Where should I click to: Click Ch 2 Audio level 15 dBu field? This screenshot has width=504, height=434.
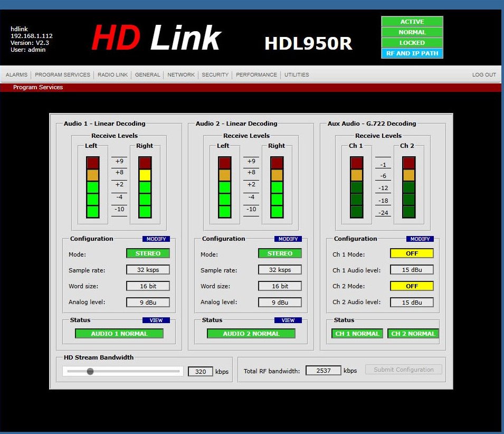click(412, 303)
